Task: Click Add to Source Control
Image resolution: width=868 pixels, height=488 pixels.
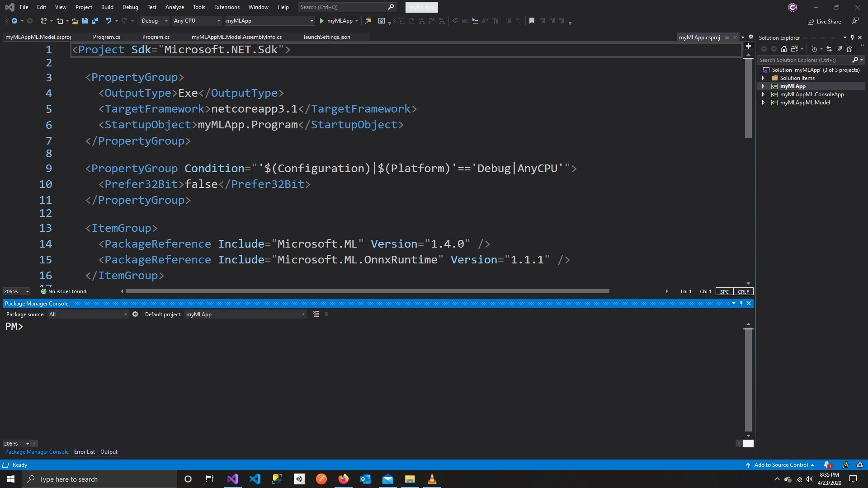Action: tap(781, 465)
